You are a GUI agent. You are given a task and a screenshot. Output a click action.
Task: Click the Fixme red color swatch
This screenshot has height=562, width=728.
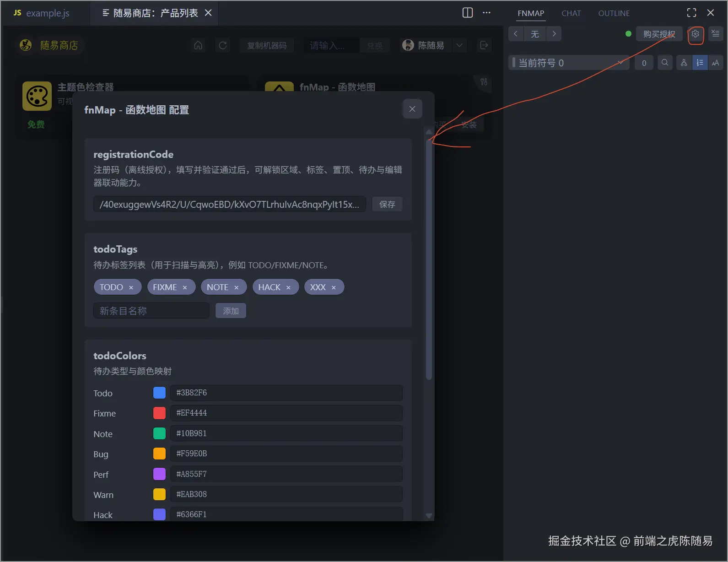(x=159, y=413)
